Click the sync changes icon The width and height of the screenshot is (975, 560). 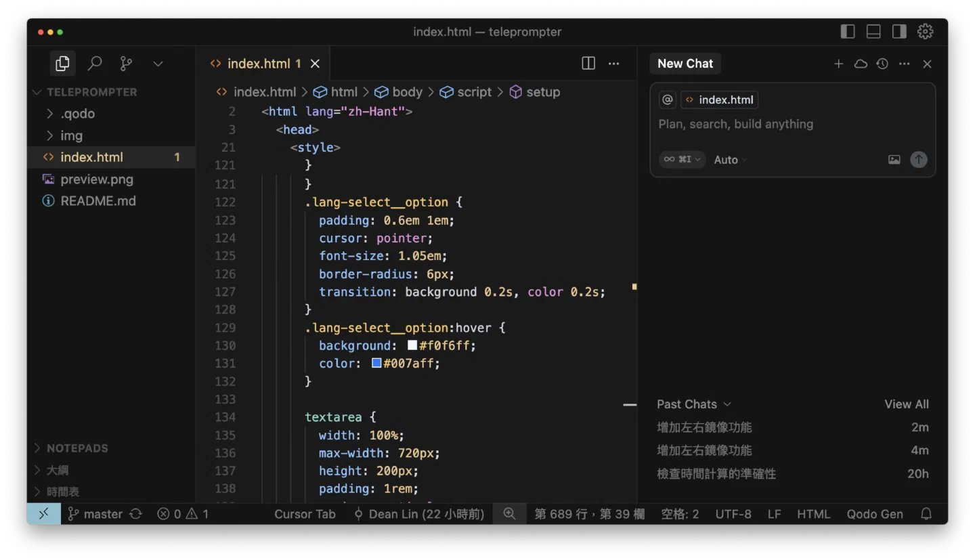point(136,514)
